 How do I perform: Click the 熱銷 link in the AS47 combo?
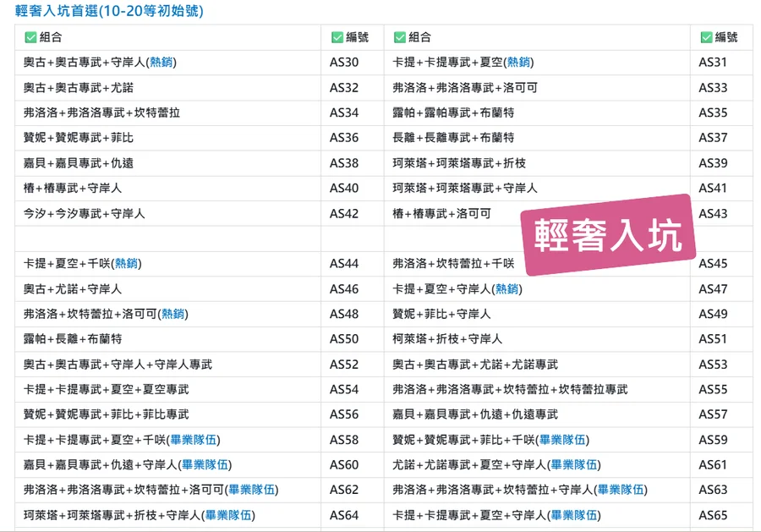click(x=507, y=289)
